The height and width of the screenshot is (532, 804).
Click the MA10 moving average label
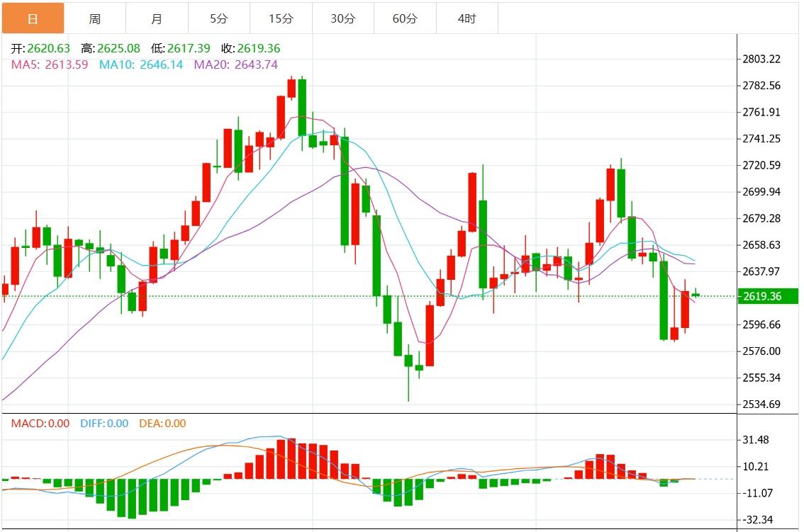[140, 64]
